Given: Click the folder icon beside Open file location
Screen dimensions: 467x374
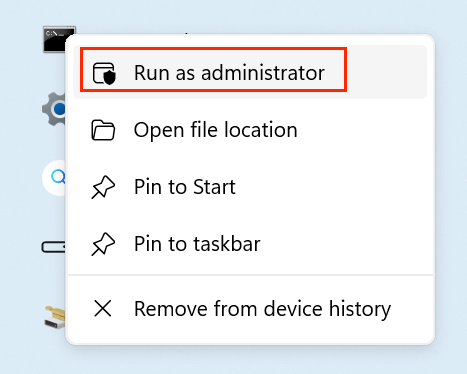Looking at the screenshot, I should pos(103,130).
